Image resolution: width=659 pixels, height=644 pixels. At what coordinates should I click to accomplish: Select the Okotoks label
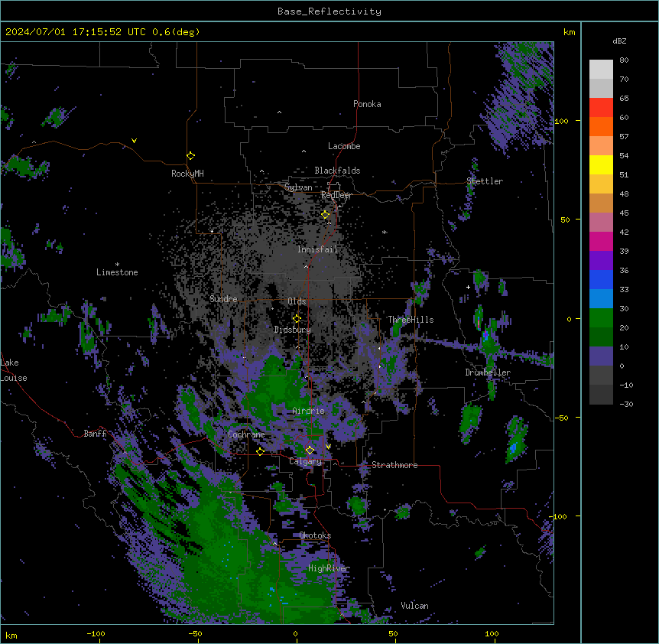point(315,535)
